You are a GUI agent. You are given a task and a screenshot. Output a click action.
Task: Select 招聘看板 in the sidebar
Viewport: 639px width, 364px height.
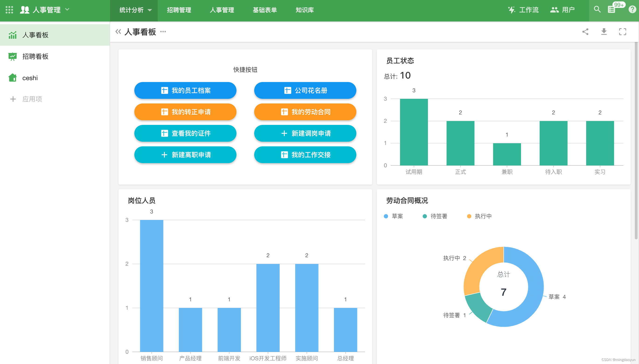tap(35, 56)
